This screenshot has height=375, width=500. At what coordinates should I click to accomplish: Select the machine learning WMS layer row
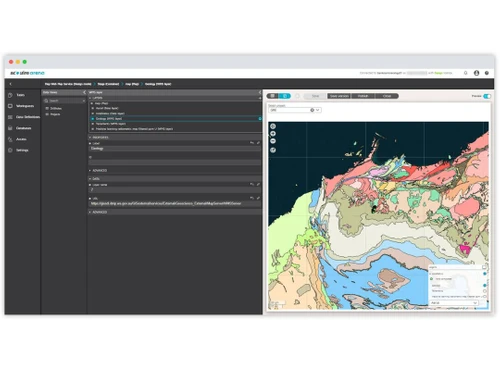click(175, 129)
